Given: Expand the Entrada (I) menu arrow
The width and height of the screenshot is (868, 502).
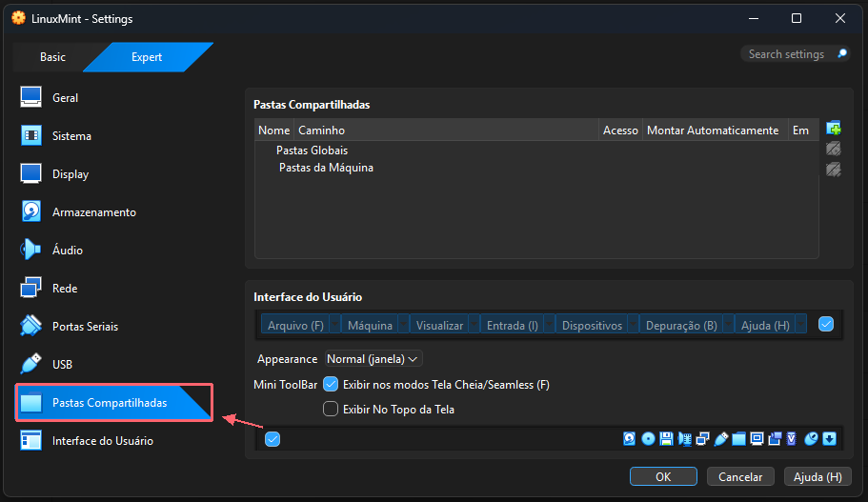Looking at the screenshot, I should [x=549, y=325].
